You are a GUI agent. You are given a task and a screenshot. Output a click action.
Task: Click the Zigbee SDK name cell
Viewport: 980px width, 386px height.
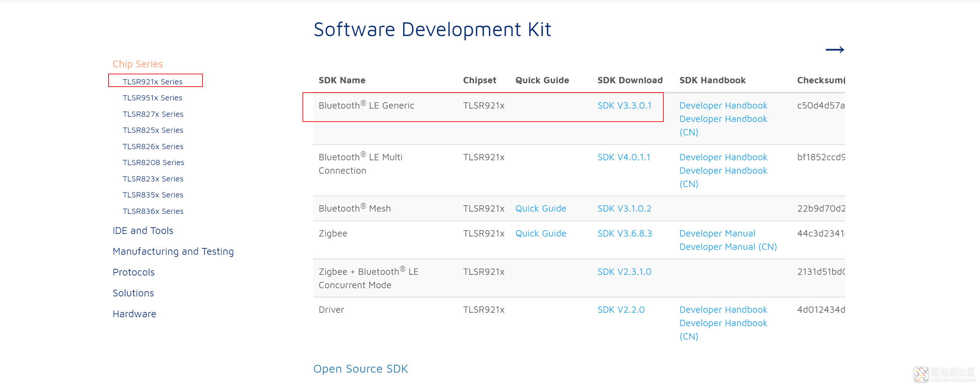click(x=333, y=234)
